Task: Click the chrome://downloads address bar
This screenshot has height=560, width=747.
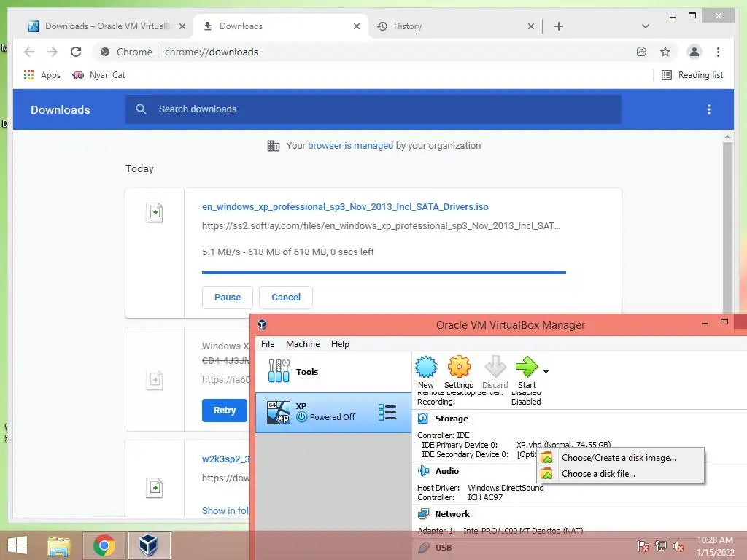Action: point(363,52)
